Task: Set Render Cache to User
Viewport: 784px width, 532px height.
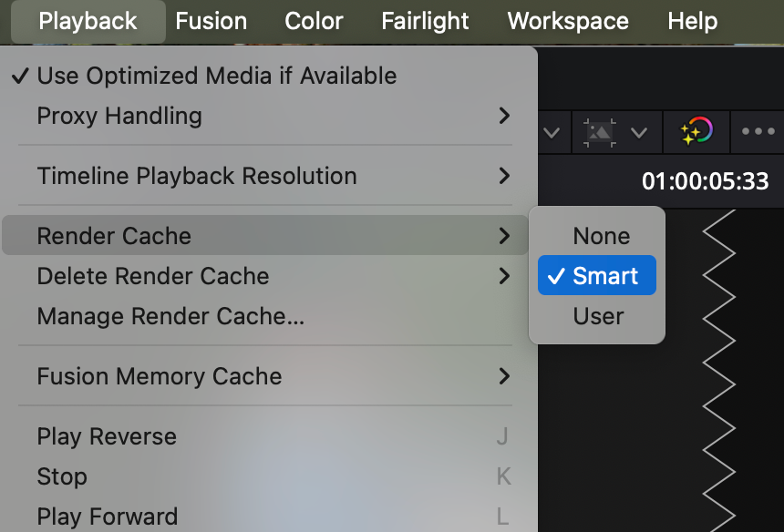Action: click(598, 316)
